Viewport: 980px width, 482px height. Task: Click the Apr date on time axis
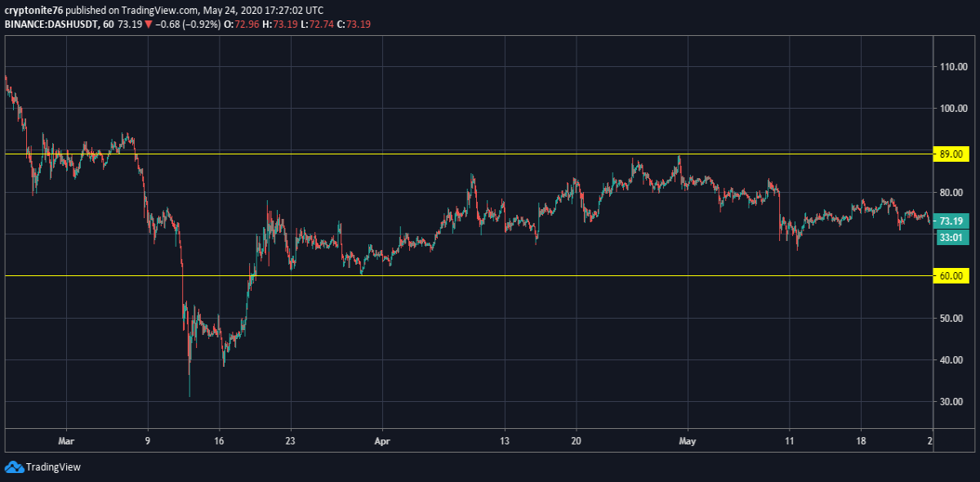tap(381, 439)
